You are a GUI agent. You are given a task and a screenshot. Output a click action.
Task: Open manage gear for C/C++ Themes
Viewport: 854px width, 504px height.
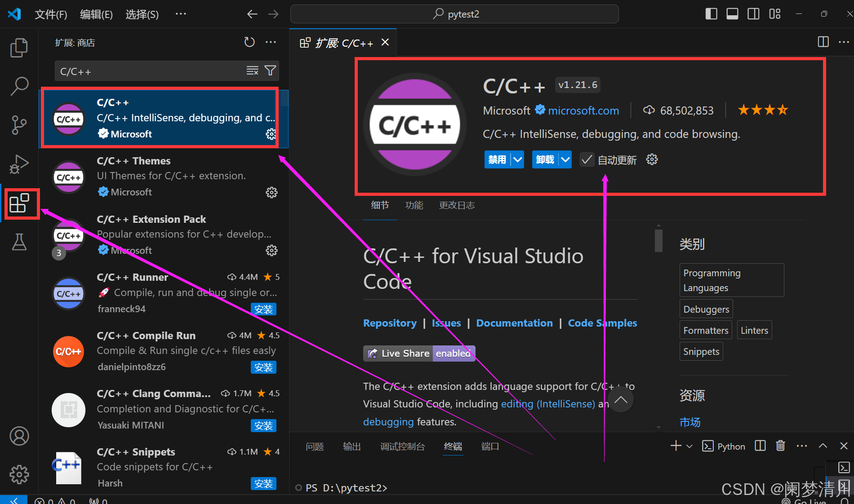271,192
